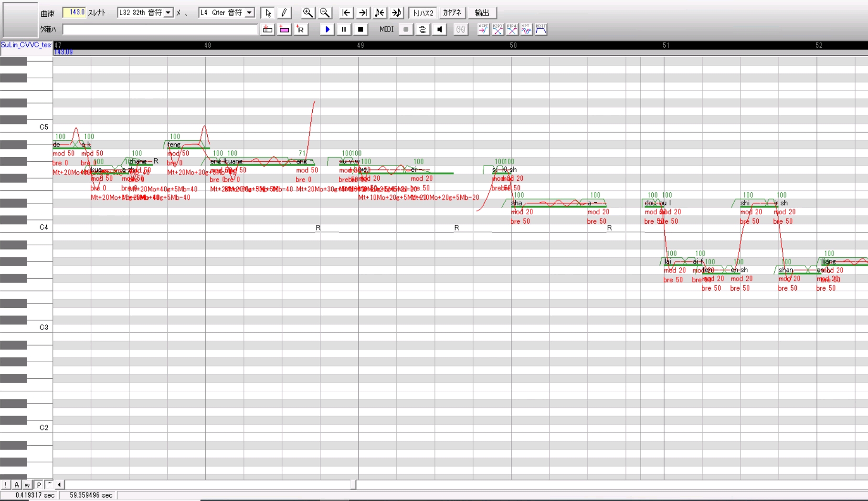868x501 pixels.
Task: Click the horizontal scrollbar left arrow
Action: coord(59,485)
